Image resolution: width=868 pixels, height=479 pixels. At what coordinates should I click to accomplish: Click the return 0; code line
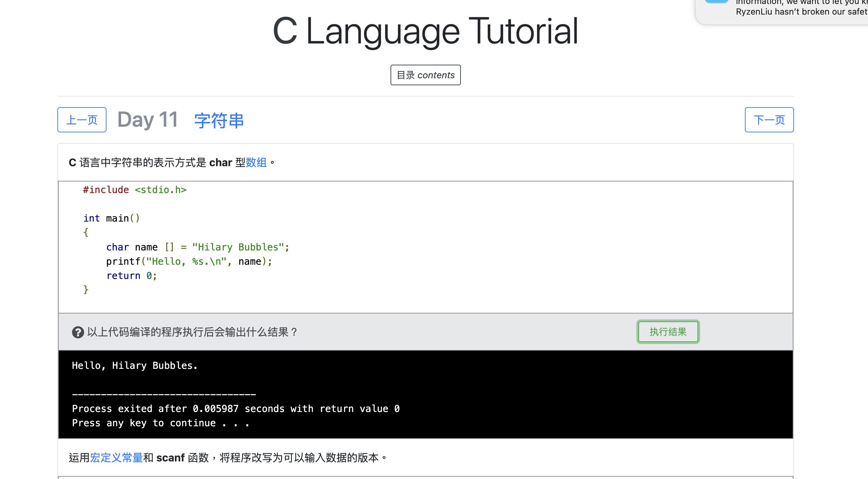pyautogui.click(x=132, y=276)
